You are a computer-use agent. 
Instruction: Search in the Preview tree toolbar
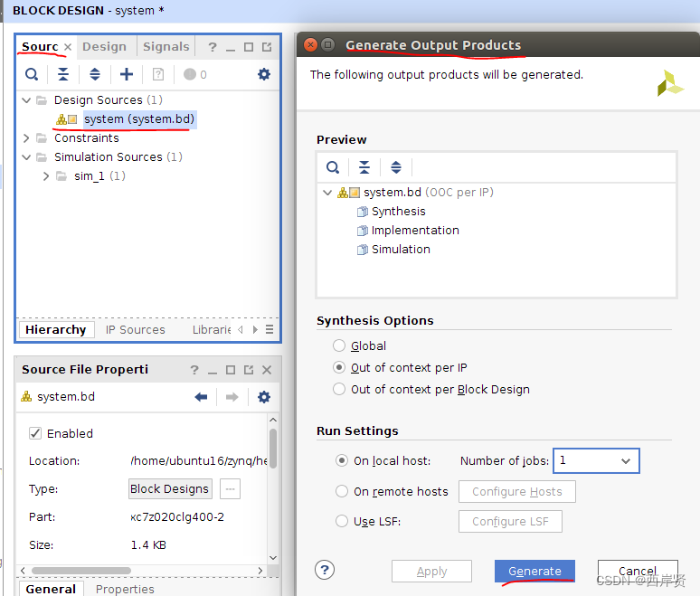(333, 167)
